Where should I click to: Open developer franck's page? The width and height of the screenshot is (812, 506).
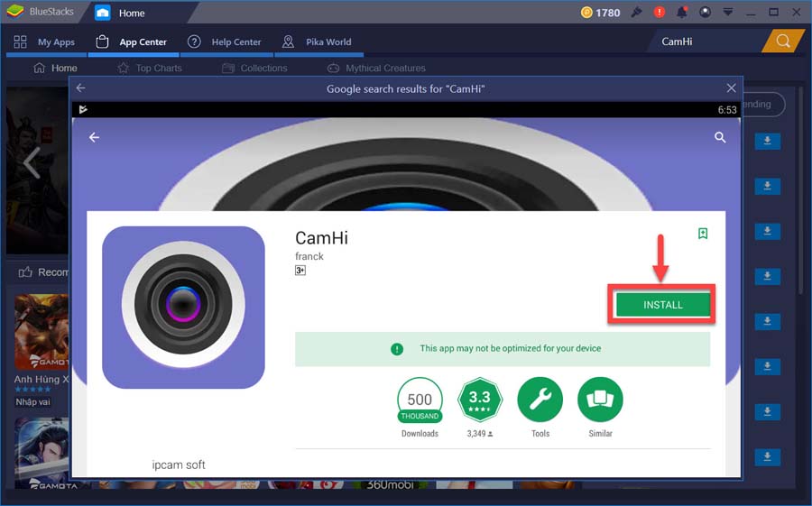[x=309, y=256]
